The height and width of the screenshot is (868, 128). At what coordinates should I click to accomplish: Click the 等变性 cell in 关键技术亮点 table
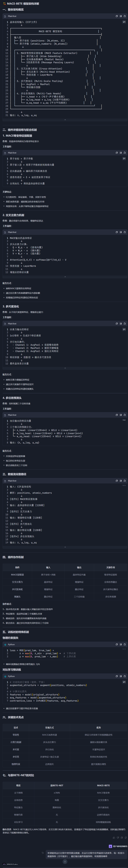click(x=16, y=735)
